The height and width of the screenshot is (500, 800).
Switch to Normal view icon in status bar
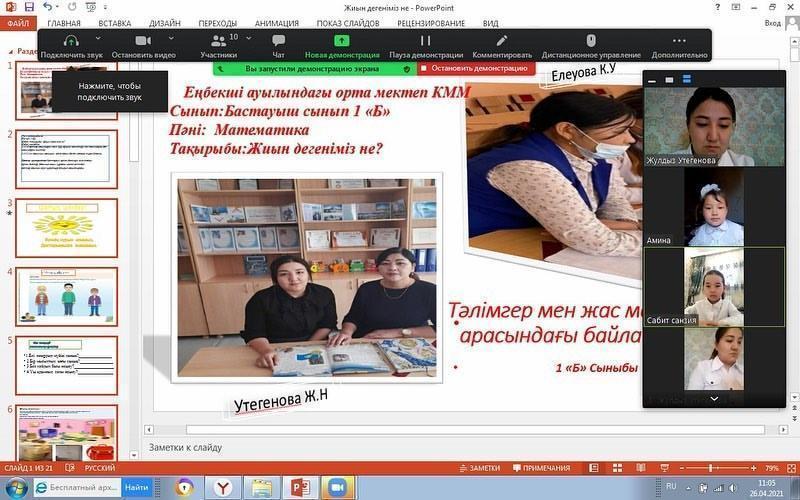pyautogui.click(x=593, y=468)
